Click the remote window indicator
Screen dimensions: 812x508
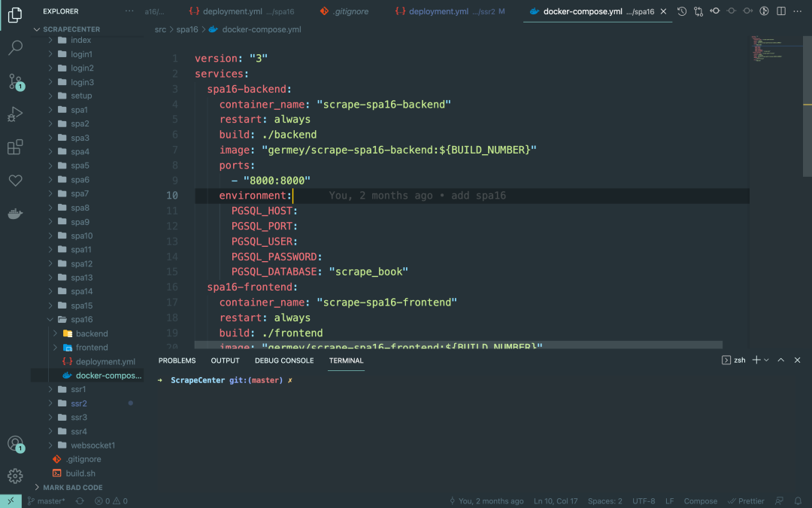pos(10,500)
